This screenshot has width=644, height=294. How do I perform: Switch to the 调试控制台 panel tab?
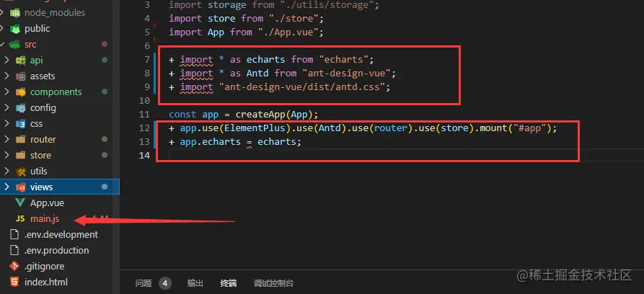click(273, 283)
